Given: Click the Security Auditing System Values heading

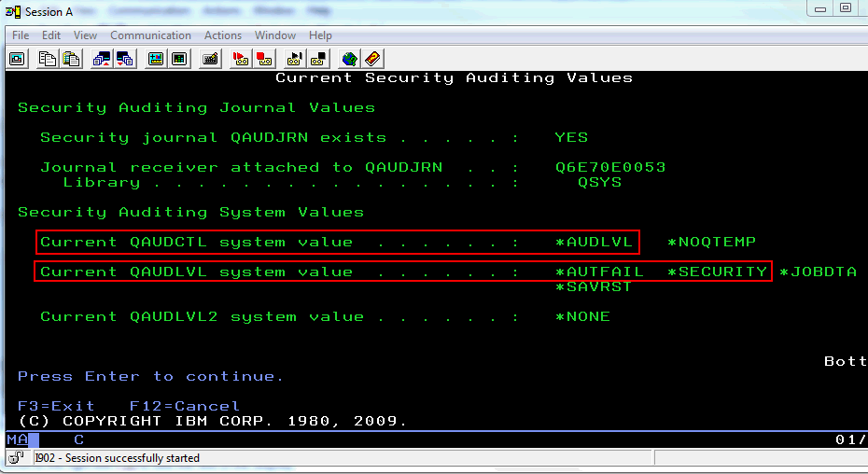Looking at the screenshot, I should (x=191, y=212).
